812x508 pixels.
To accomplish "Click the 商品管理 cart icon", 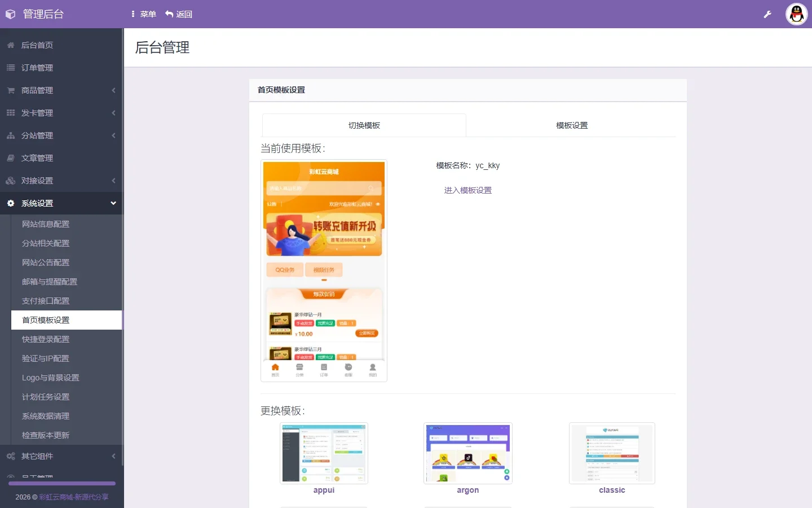I will coord(11,90).
